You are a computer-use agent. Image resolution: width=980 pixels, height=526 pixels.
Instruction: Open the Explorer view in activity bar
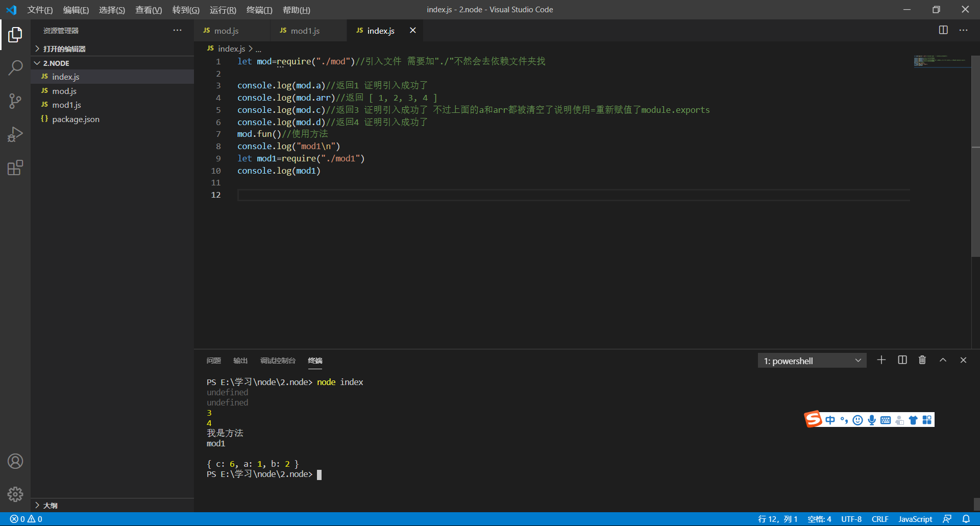point(15,35)
